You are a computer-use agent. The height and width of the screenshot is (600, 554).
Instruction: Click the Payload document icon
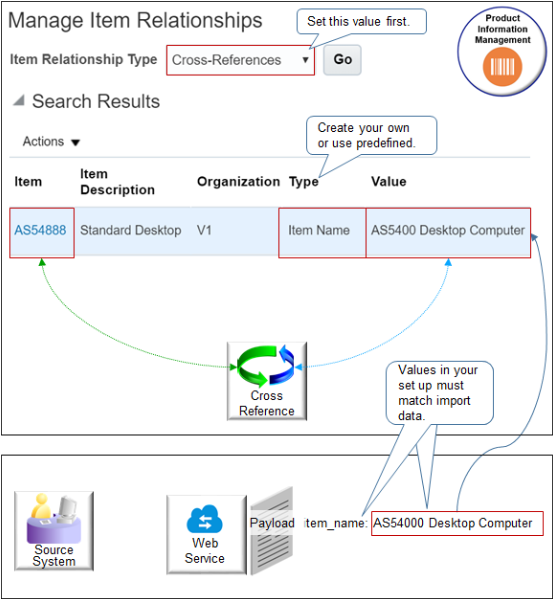point(272,531)
